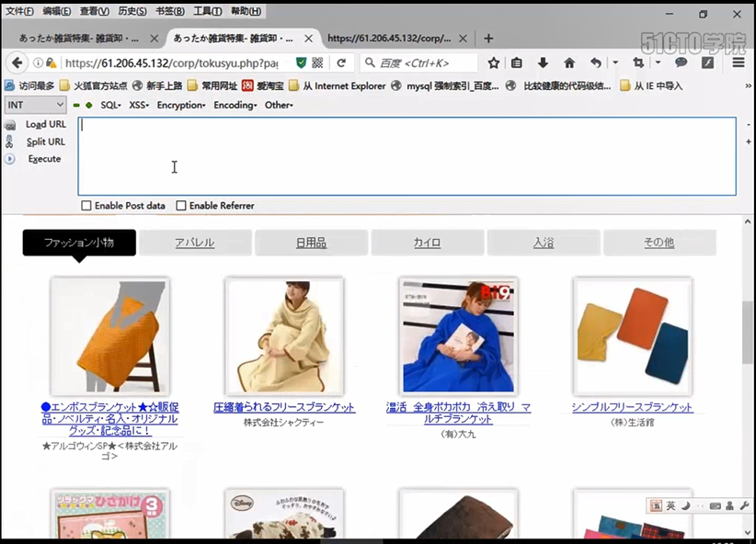Open the SQL dropdown in HackBar
Viewport: 756px width, 544px height.
click(110, 105)
